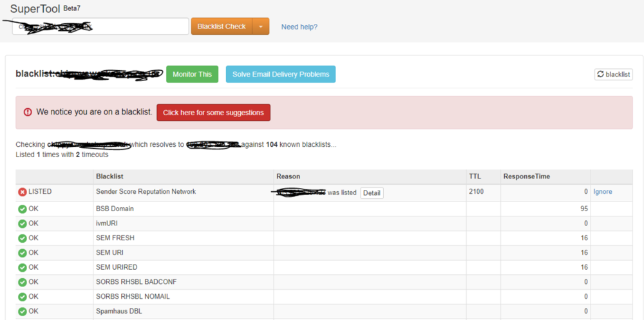This screenshot has width=644, height=320.
Task: Click here for some suggestions button
Action: click(x=213, y=113)
